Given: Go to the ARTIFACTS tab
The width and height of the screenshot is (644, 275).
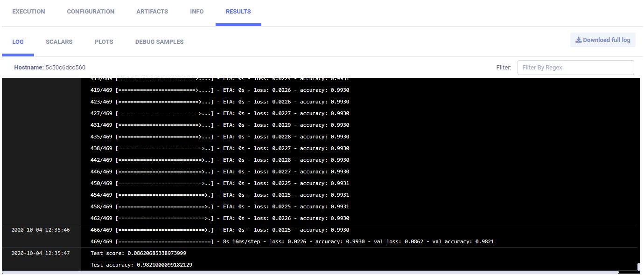Looking at the screenshot, I should [x=152, y=12].
